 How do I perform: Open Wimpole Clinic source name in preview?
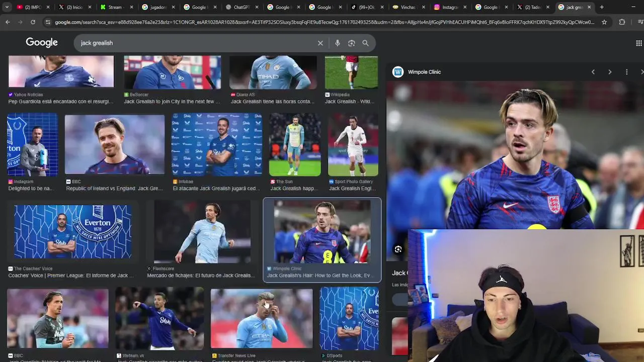click(424, 72)
